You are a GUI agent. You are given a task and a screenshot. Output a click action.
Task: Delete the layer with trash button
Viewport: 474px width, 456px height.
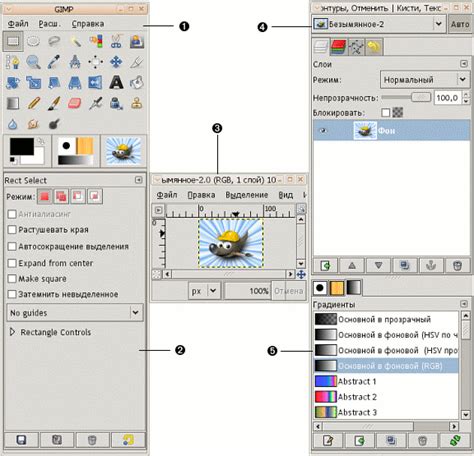[x=457, y=266]
